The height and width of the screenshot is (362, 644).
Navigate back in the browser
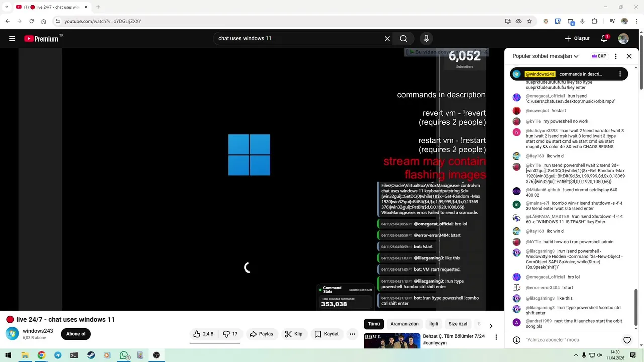(x=7, y=21)
